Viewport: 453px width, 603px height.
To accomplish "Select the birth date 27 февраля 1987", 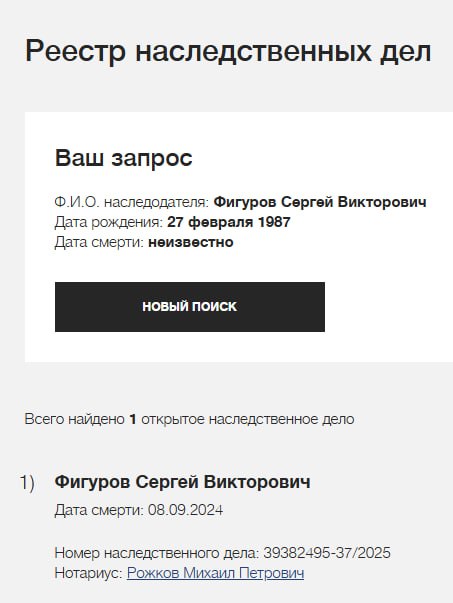I will tap(228, 222).
